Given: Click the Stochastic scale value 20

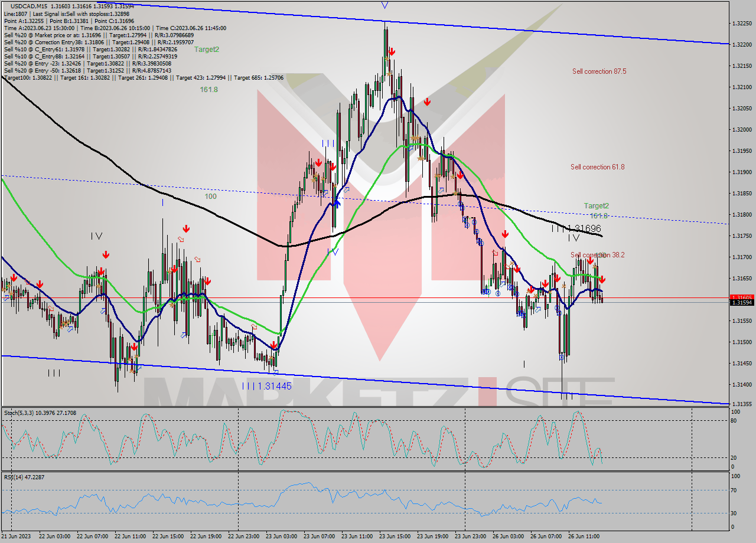Looking at the screenshot, I should (735, 457).
